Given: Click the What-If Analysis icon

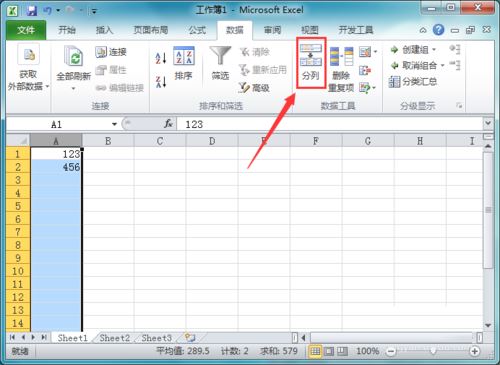Looking at the screenshot, I should tap(364, 88).
